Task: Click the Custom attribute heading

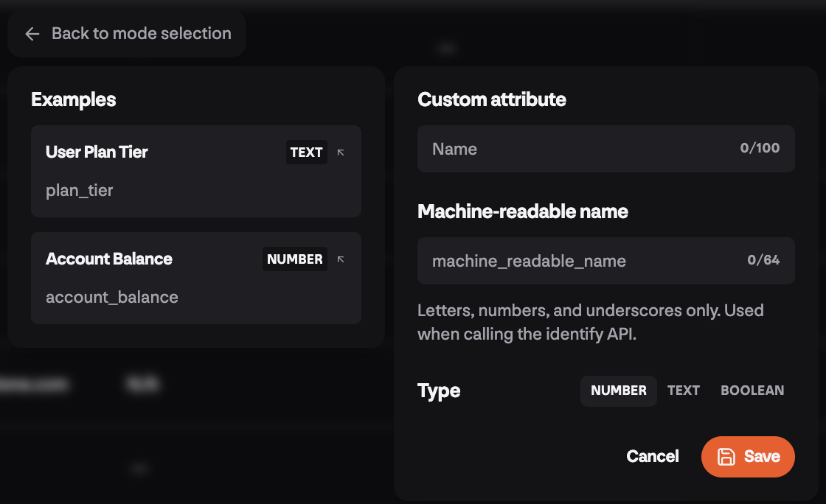Action: point(492,99)
